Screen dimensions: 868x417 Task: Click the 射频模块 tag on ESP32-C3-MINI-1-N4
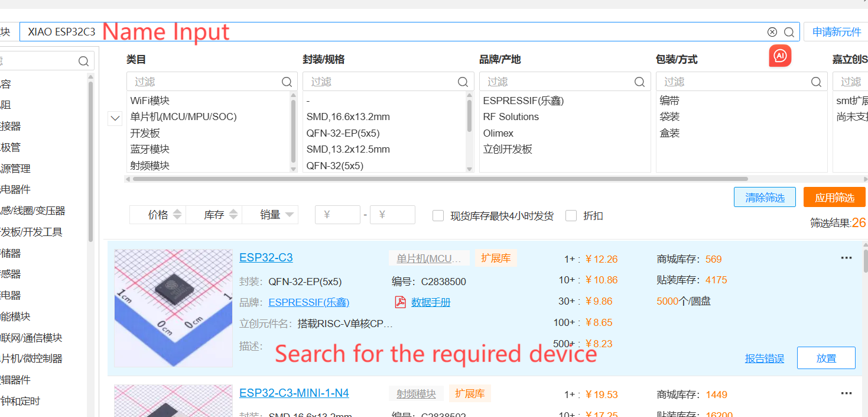(416, 394)
